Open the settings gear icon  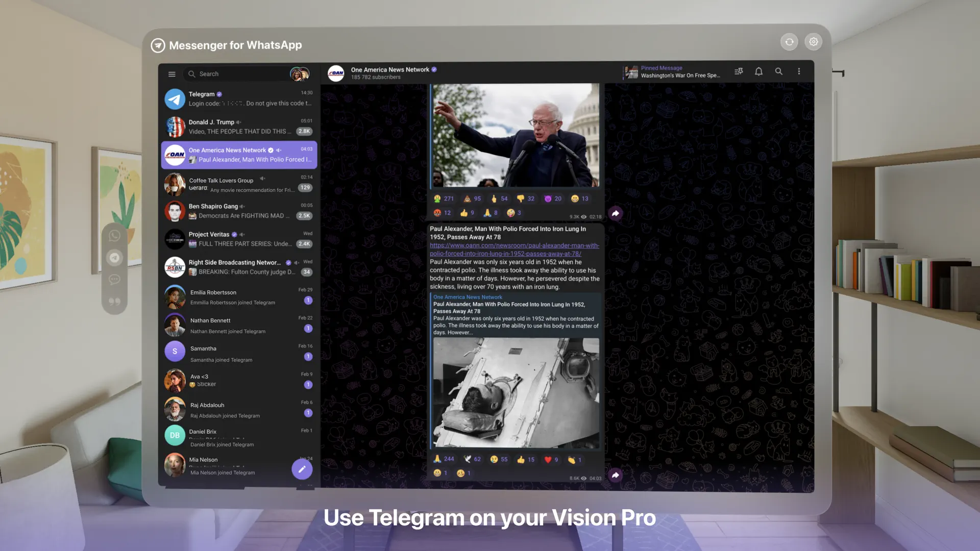click(814, 41)
